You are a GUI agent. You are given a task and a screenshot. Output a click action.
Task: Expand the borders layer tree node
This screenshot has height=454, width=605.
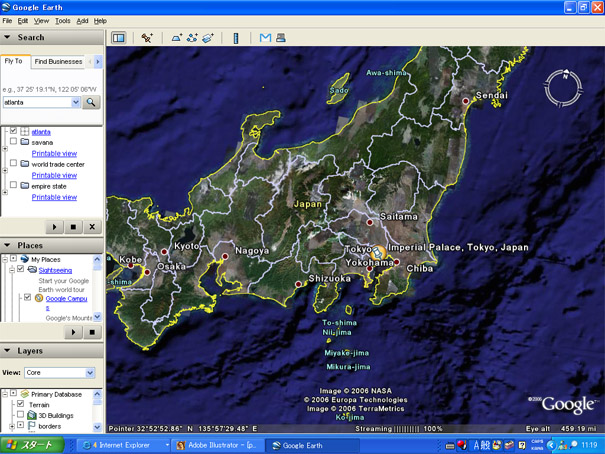(12, 426)
